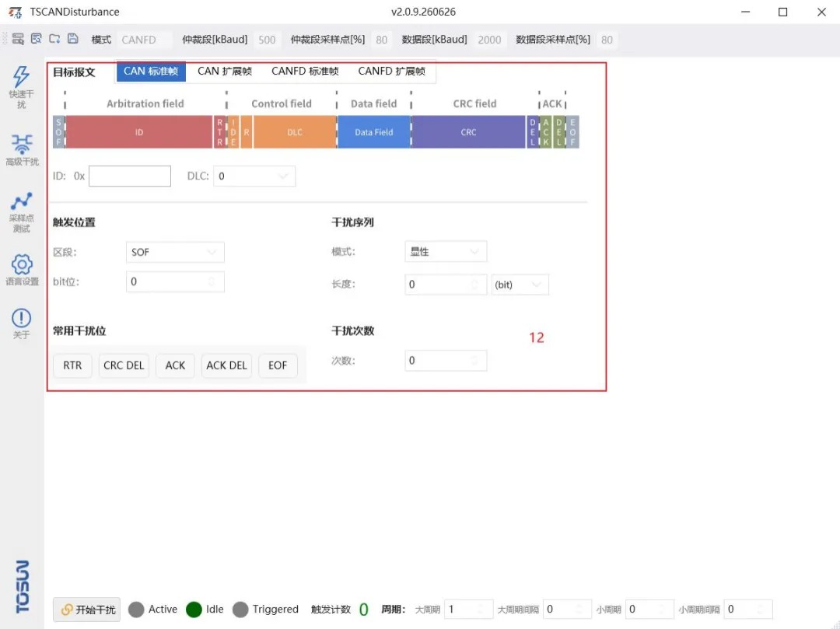Click the red ID segment in frame diagram
840x629 pixels.
(138, 132)
